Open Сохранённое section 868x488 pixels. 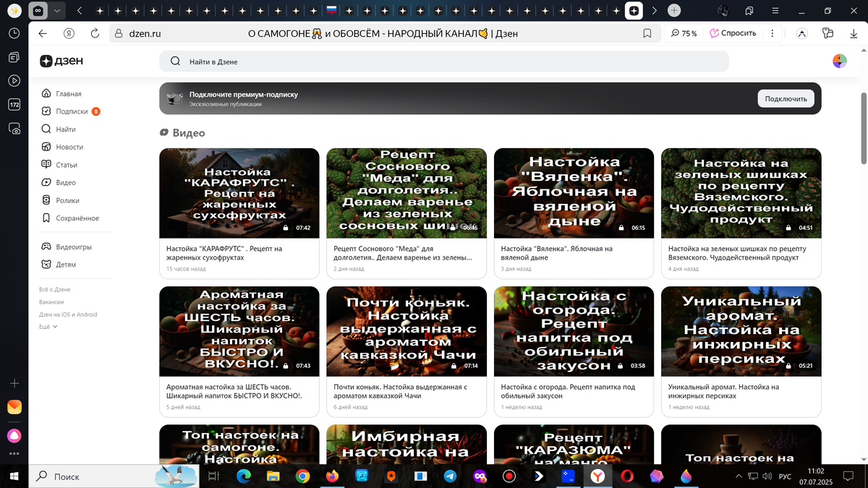70,218
